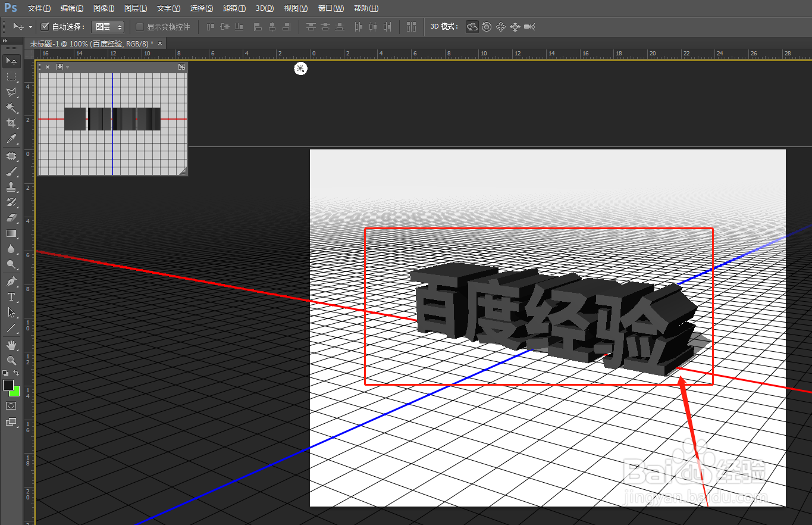Open the 选择(S) menu
The width and height of the screenshot is (812, 525).
pyautogui.click(x=202, y=8)
